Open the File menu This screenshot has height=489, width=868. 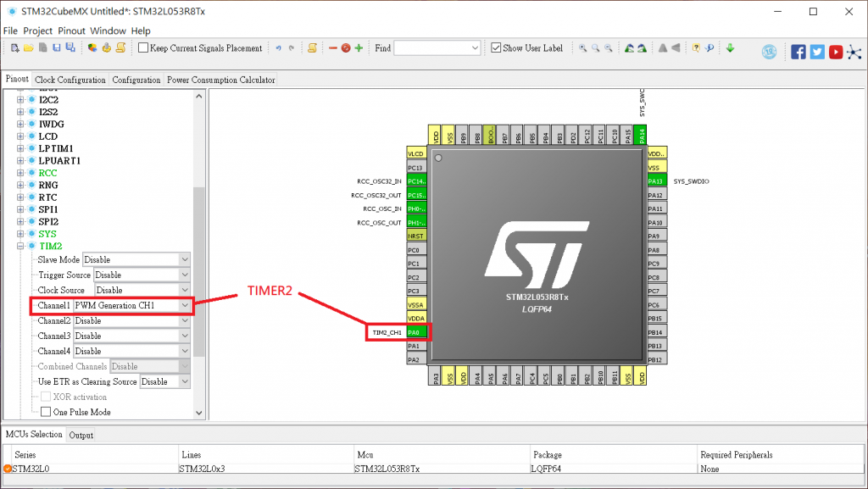tap(10, 31)
